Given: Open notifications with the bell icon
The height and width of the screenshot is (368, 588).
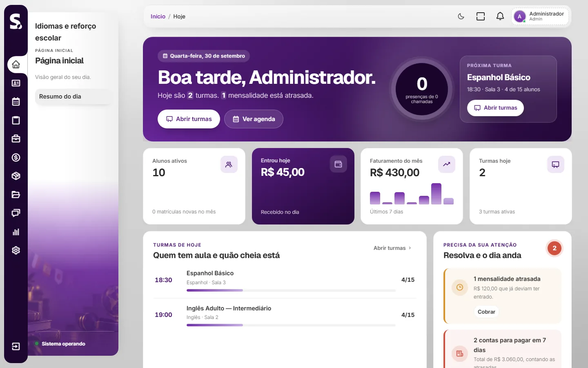Looking at the screenshot, I should (500, 16).
